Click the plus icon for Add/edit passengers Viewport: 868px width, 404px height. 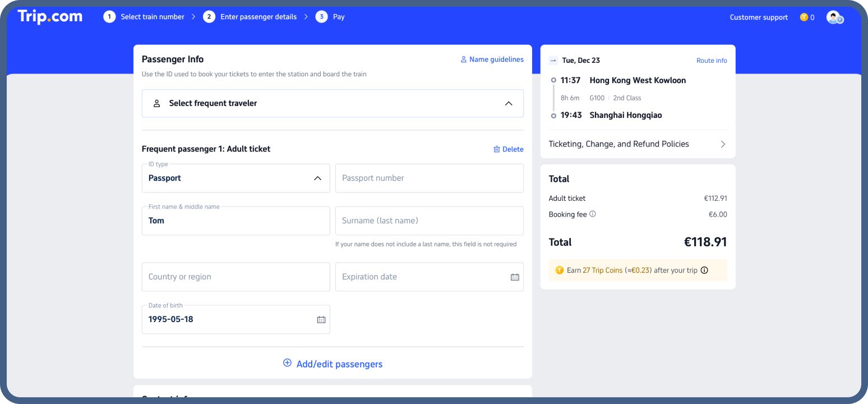click(x=287, y=363)
